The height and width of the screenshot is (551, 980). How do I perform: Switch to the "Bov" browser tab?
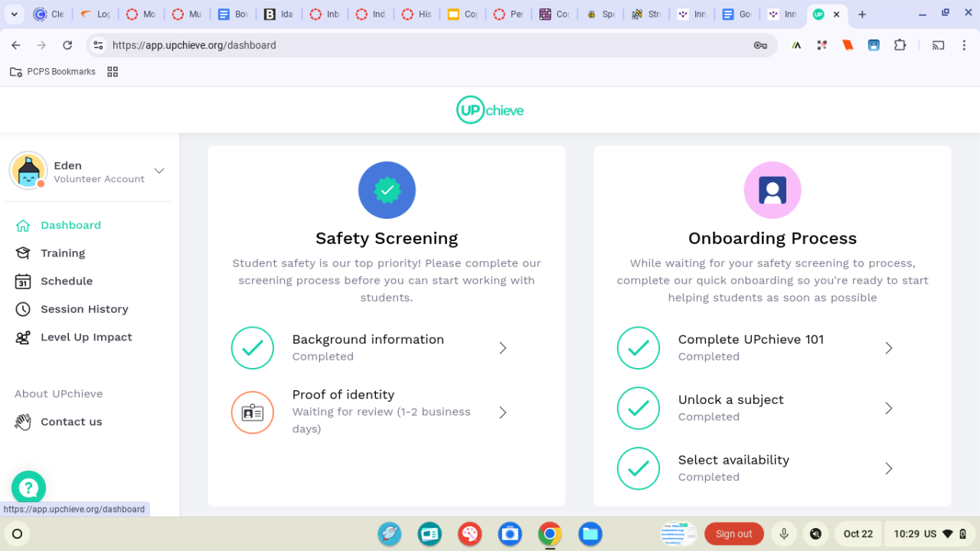pos(233,15)
